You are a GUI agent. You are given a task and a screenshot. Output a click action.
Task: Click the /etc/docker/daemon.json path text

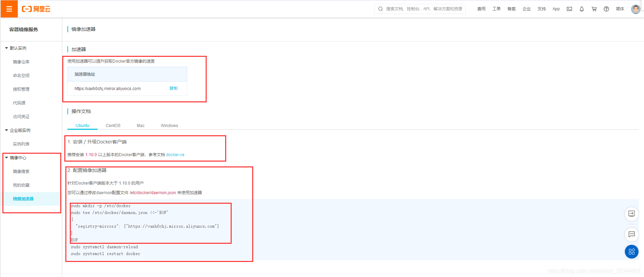[153, 193]
